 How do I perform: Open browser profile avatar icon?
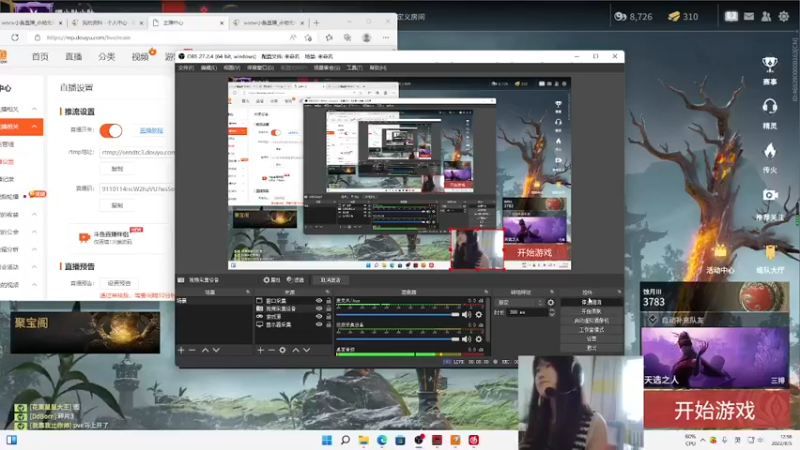pyautogui.click(x=366, y=38)
